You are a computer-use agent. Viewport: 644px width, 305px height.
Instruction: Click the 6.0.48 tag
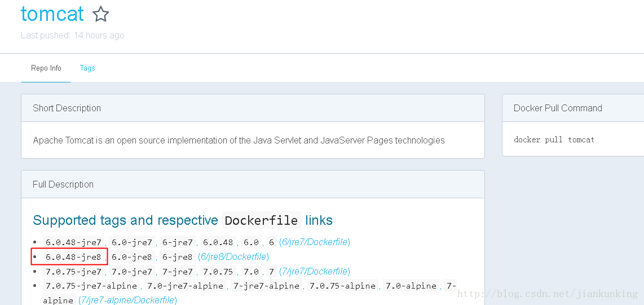[218, 242]
